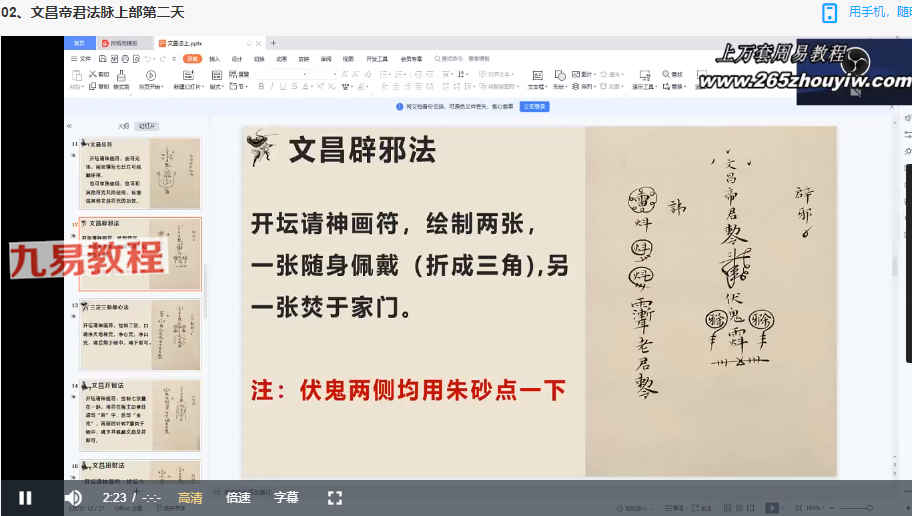Click the play-from-current slideshow icon
Viewport: 912px width, 516px height.
click(151, 76)
